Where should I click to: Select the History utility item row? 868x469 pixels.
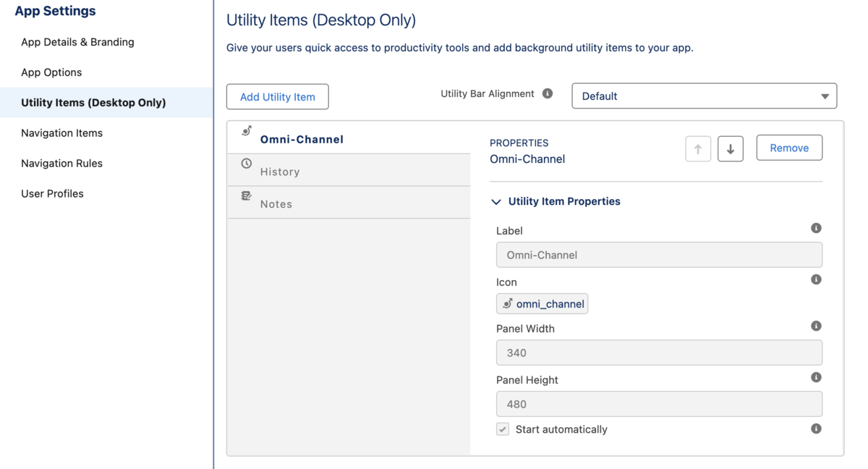[x=349, y=170]
